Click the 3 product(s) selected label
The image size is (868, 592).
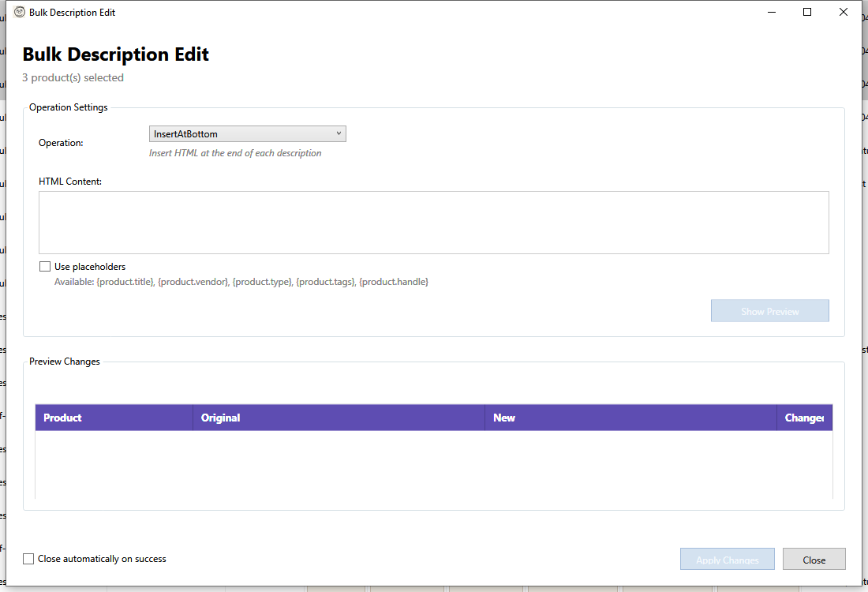73,77
